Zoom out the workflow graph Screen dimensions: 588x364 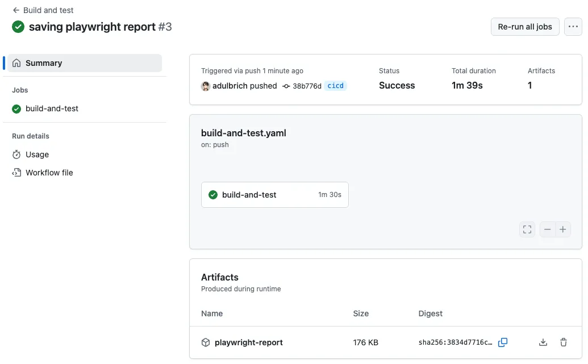[547, 229]
